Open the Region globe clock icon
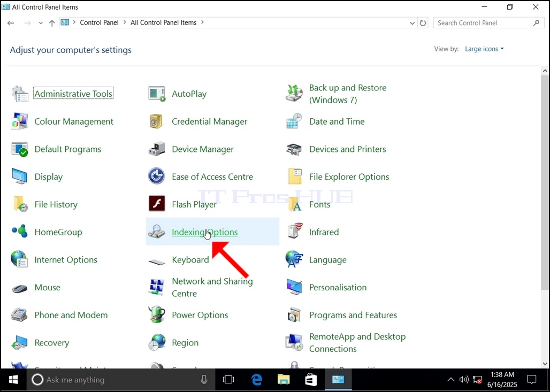550x392 pixels. [157, 343]
